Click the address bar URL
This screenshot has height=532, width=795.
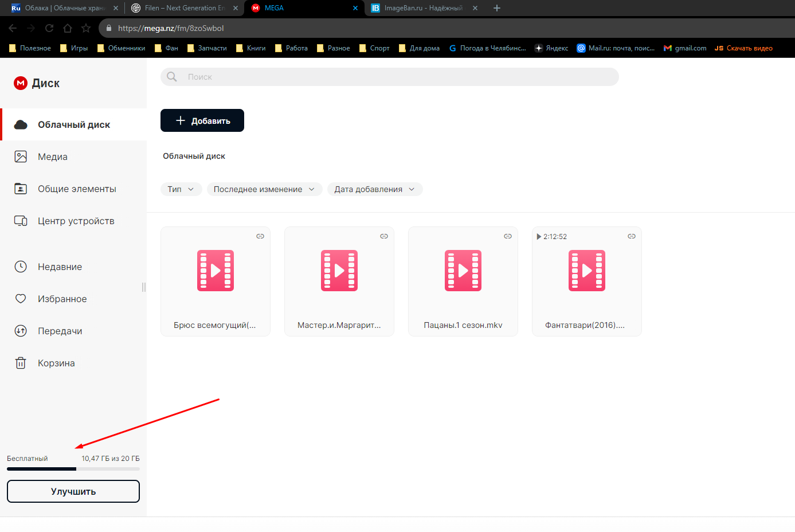(x=171, y=28)
